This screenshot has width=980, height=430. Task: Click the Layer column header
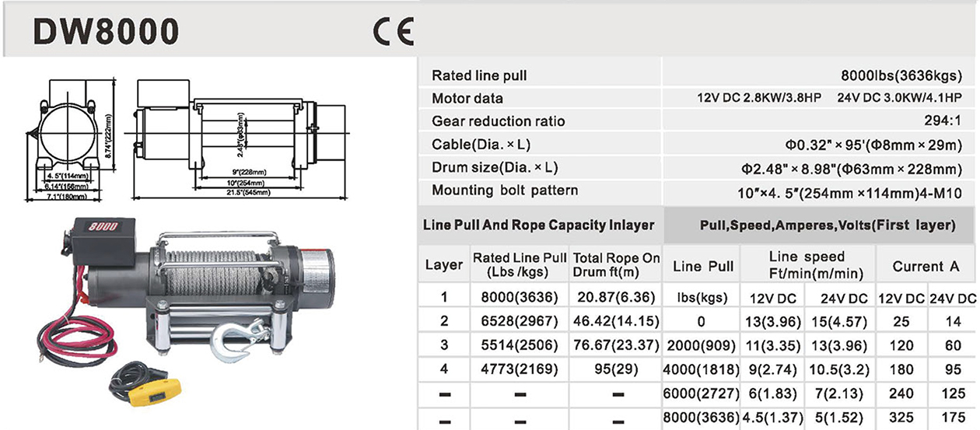(444, 265)
